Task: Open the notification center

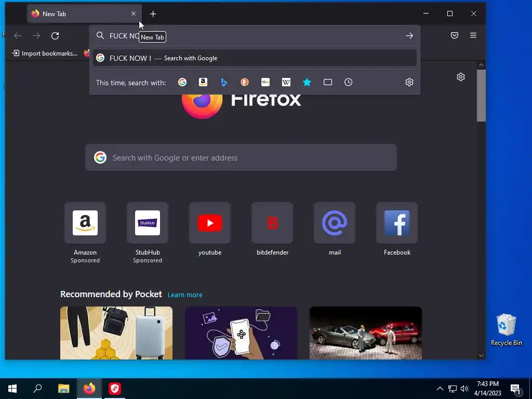Action: tap(515, 389)
